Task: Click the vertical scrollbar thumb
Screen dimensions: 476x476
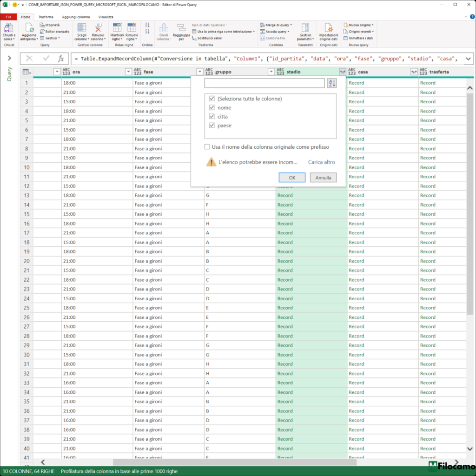Action: coord(469,204)
